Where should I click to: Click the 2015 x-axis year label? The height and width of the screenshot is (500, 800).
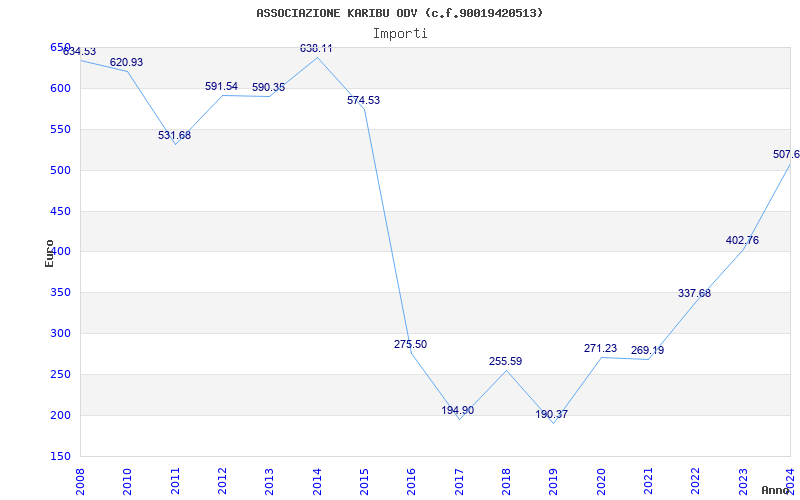point(364,482)
